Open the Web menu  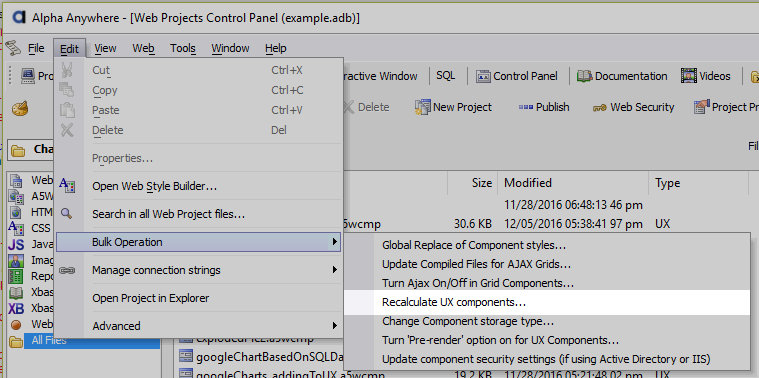143,48
